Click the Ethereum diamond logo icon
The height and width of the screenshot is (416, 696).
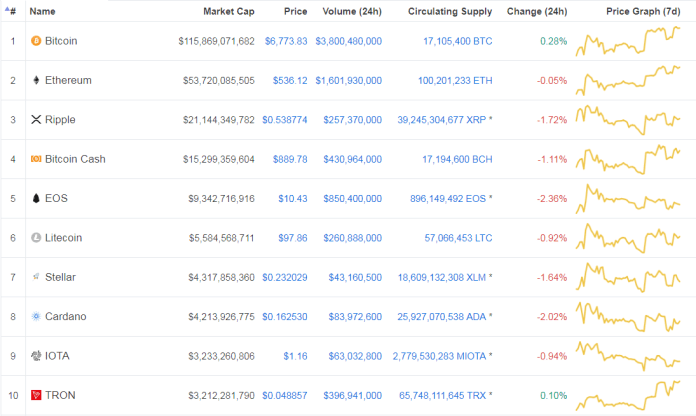coord(36,80)
